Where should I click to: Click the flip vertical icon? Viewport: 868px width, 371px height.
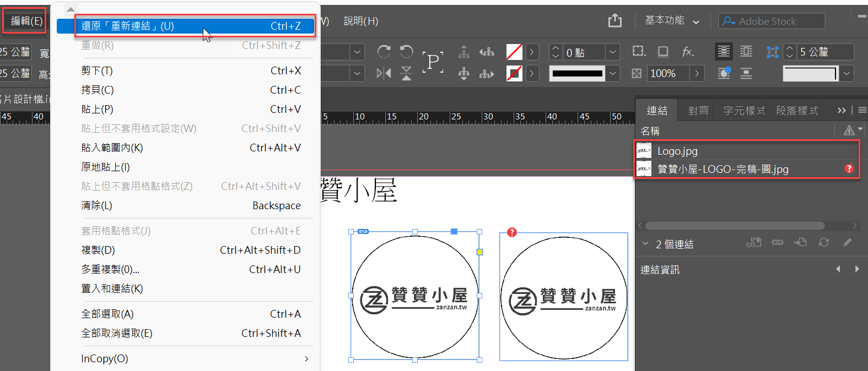tap(406, 73)
